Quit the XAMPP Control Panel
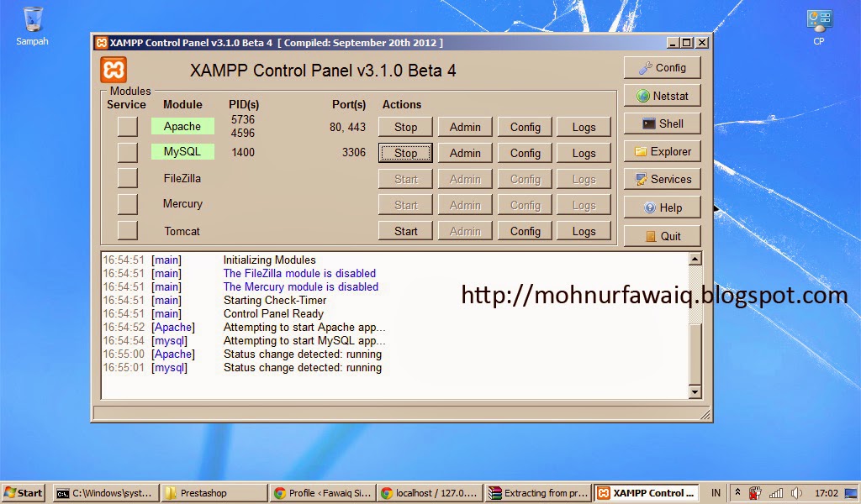This screenshot has width=861, height=504. click(663, 236)
